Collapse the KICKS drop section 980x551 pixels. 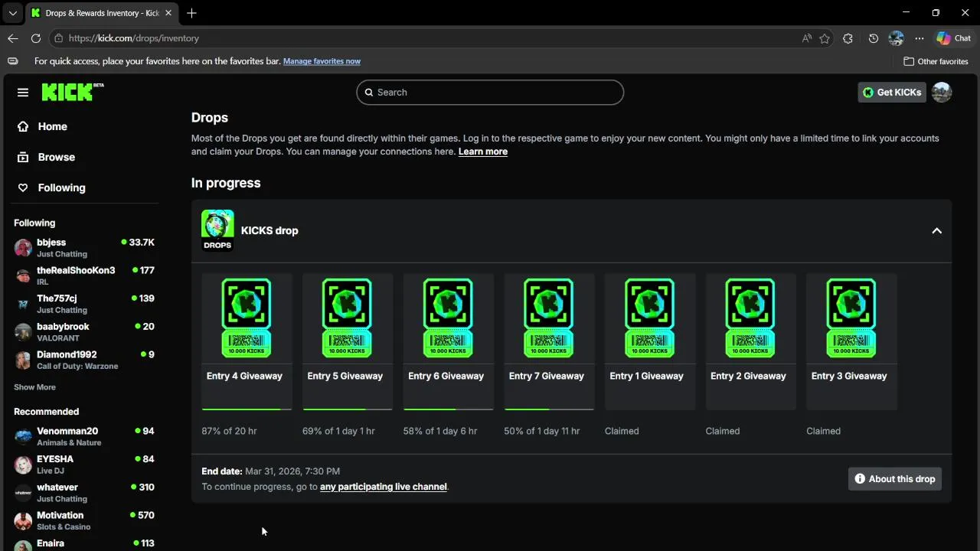(936, 230)
